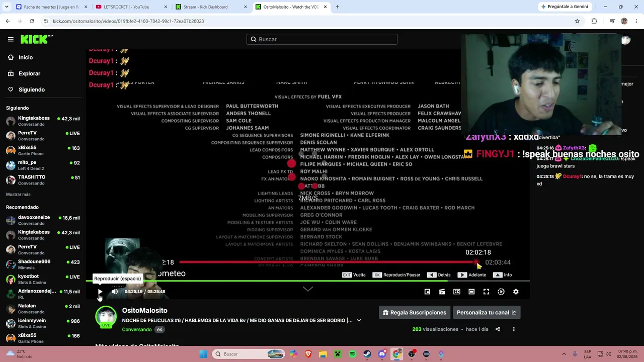Enter fullscreen on the video player
This screenshot has width=644, height=362.
(x=486, y=292)
